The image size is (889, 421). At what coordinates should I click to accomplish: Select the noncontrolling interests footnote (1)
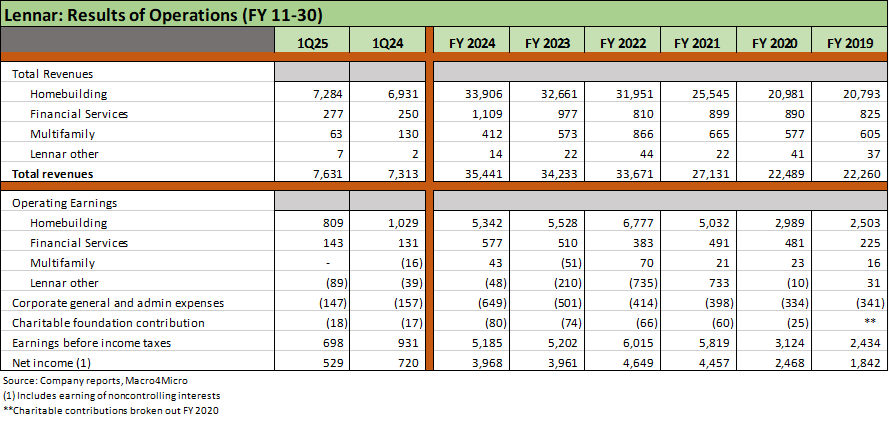coord(112,396)
